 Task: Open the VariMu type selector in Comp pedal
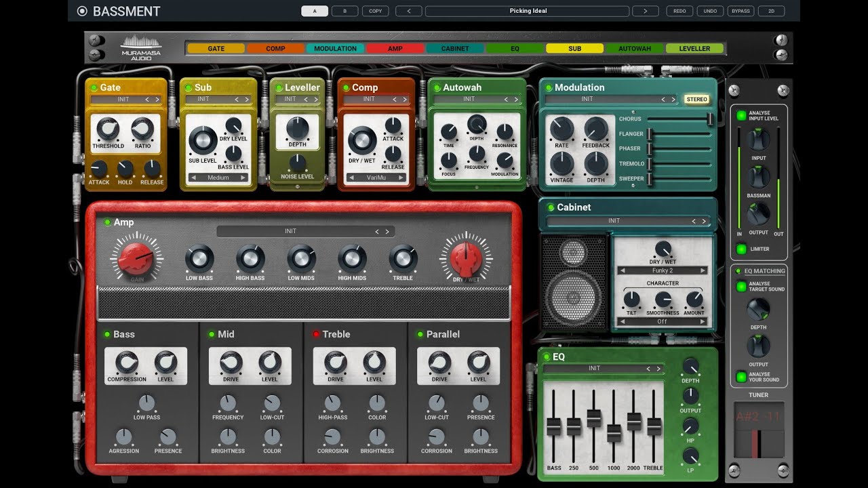pyautogui.click(x=377, y=178)
